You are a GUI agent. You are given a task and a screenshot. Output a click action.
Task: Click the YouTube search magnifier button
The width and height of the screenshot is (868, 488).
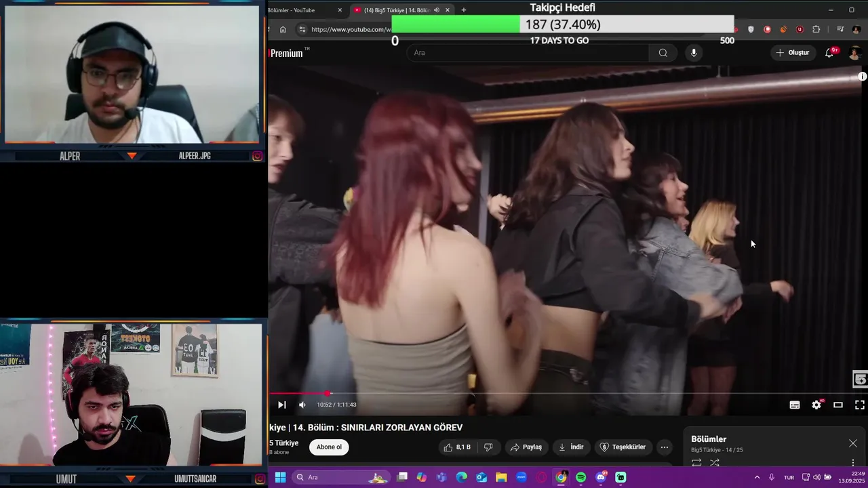point(663,53)
